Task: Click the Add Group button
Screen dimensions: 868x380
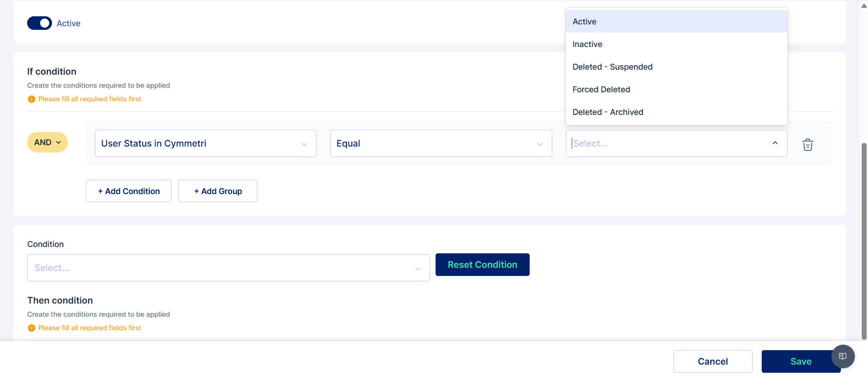Action: click(x=218, y=191)
